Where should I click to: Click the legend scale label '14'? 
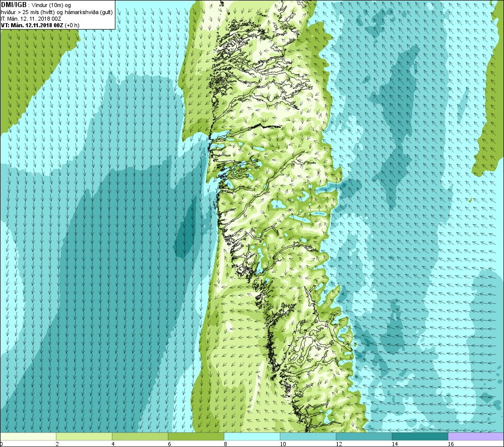pos(395,444)
